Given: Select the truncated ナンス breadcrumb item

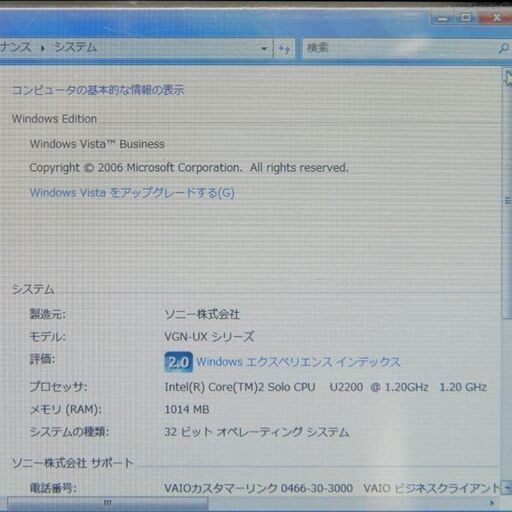Looking at the screenshot, I should pos(16,47).
